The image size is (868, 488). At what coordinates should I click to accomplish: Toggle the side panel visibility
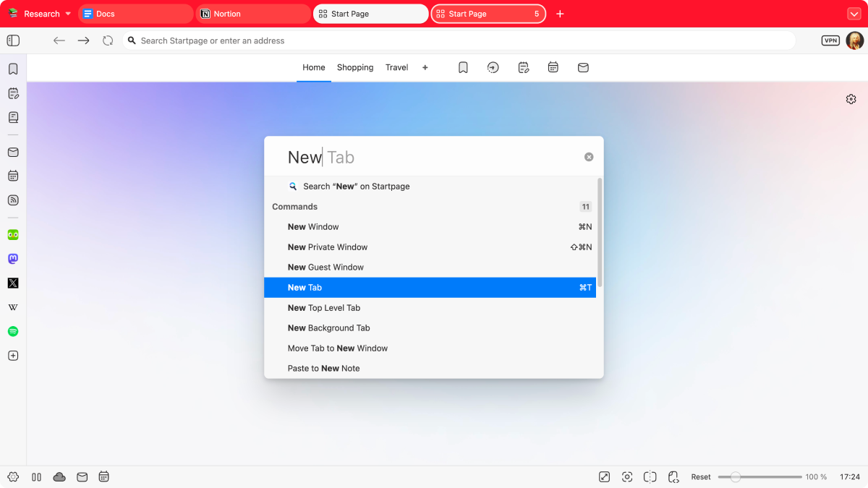tap(13, 41)
